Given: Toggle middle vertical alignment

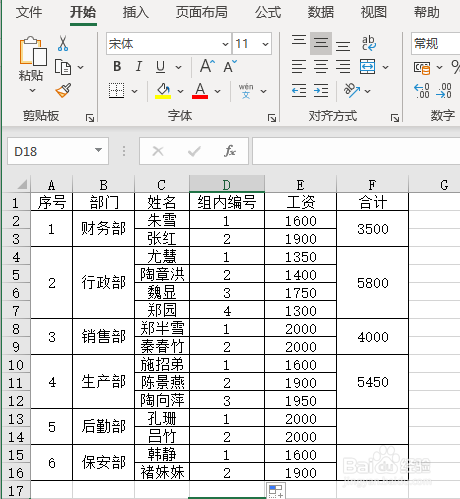Looking at the screenshot, I should pos(321,43).
